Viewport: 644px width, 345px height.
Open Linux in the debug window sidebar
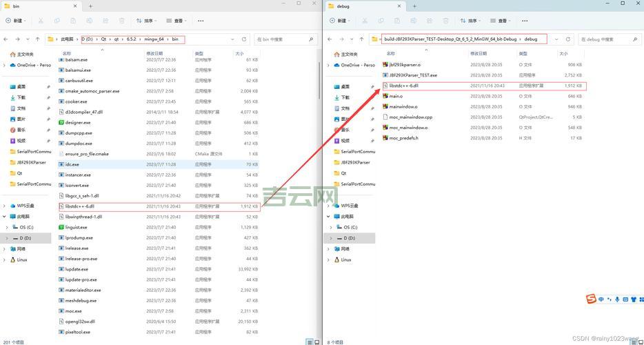(x=343, y=260)
